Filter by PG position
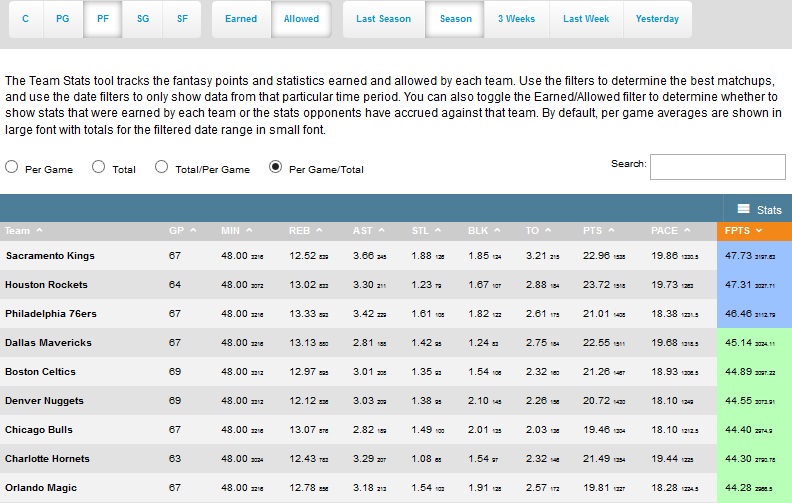Image resolution: width=792 pixels, height=503 pixels. [63, 19]
